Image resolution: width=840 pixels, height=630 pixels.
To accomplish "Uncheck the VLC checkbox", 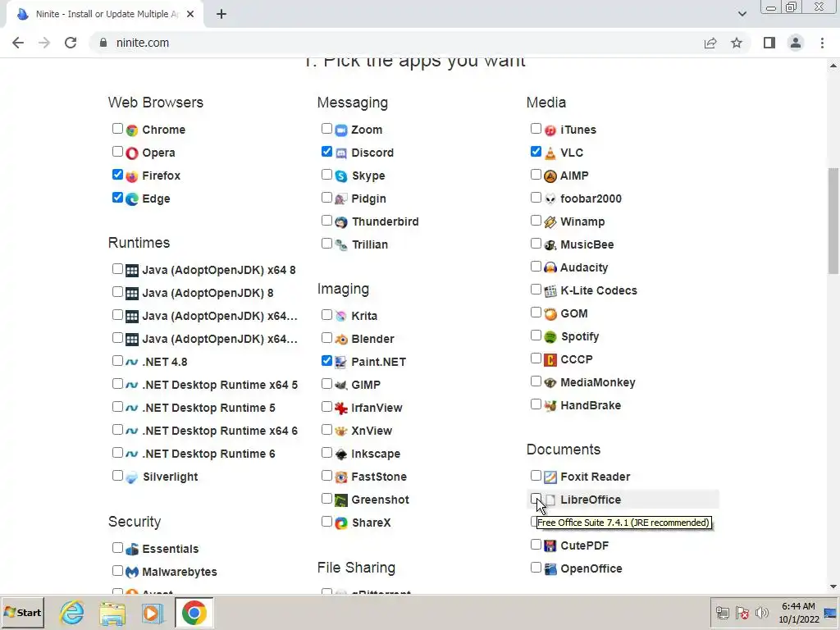I will (536, 152).
